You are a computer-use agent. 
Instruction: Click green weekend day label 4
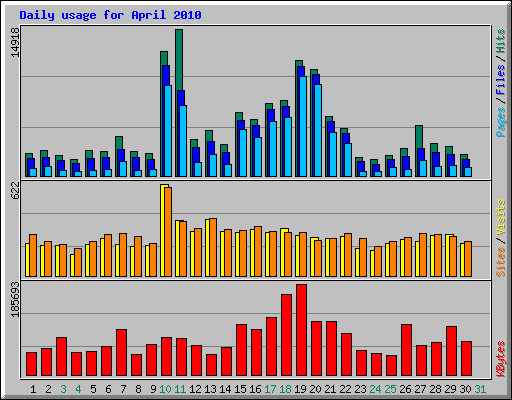coord(78,389)
